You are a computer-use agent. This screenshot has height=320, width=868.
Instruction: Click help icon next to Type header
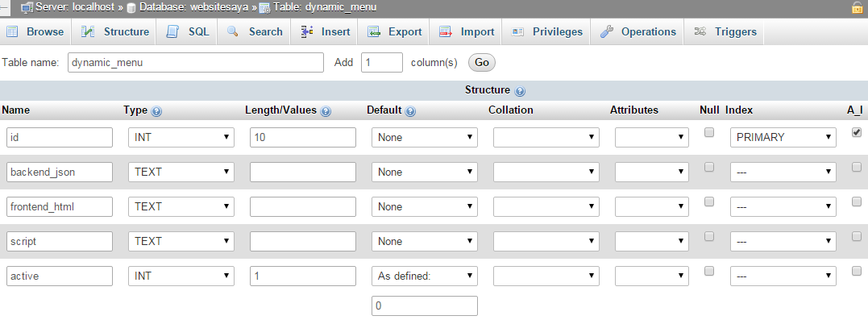coord(156,111)
